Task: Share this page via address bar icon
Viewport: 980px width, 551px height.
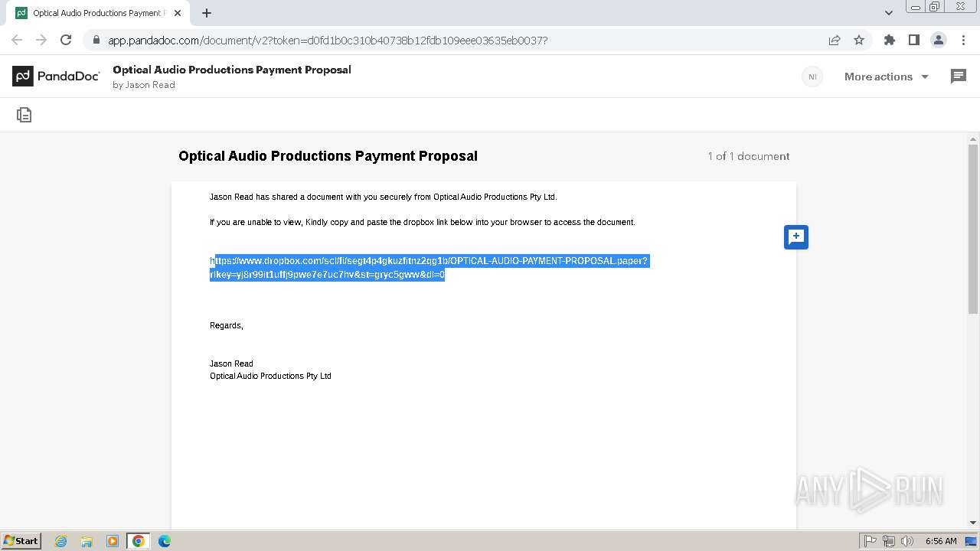Action: pos(835,40)
